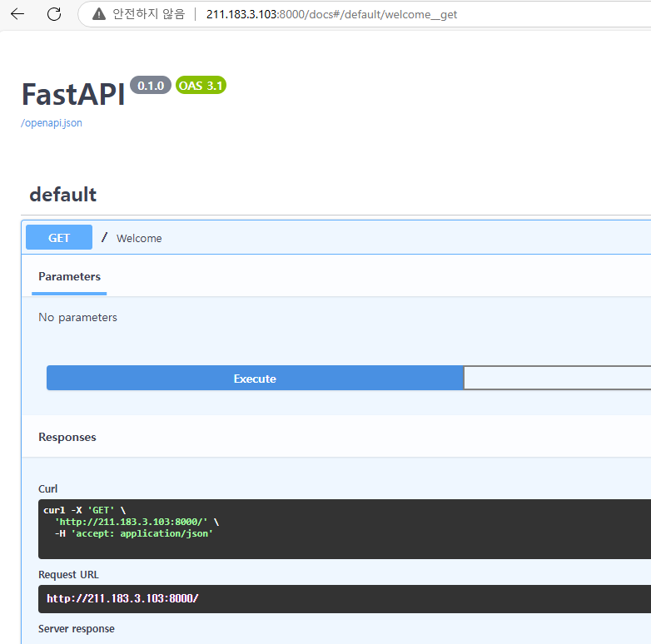Click the not-secure warning triangle icon
The height and width of the screenshot is (644, 651).
click(x=99, y=14)
